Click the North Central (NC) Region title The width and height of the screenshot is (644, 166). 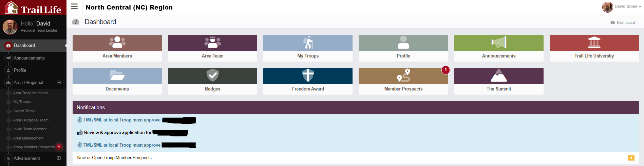coord(129,7)
